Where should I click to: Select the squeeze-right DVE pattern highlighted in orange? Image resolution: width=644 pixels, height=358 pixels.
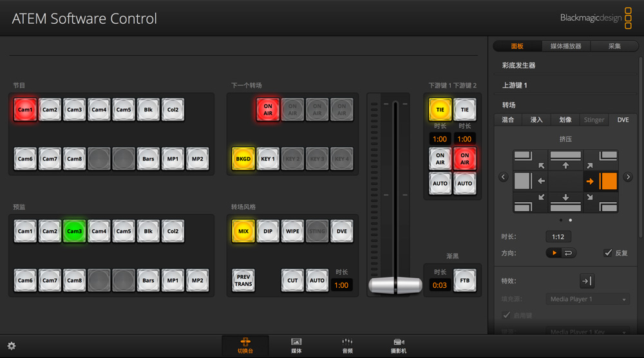tap(601, 181)
